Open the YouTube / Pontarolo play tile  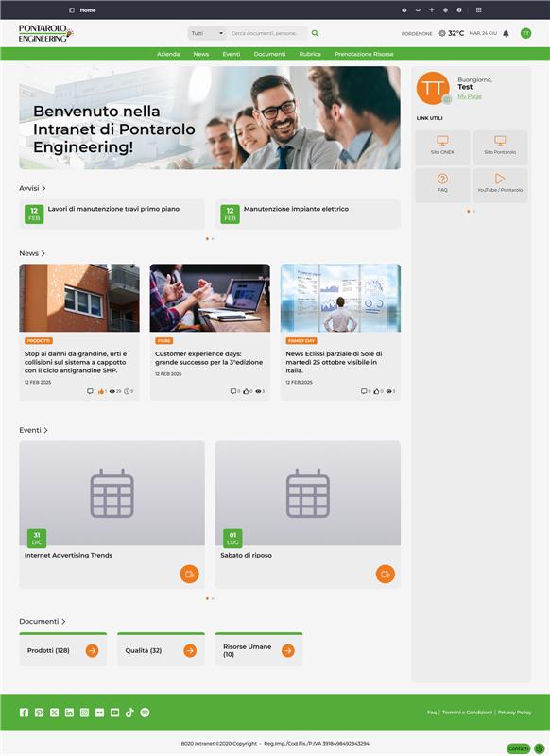(500, 184)
